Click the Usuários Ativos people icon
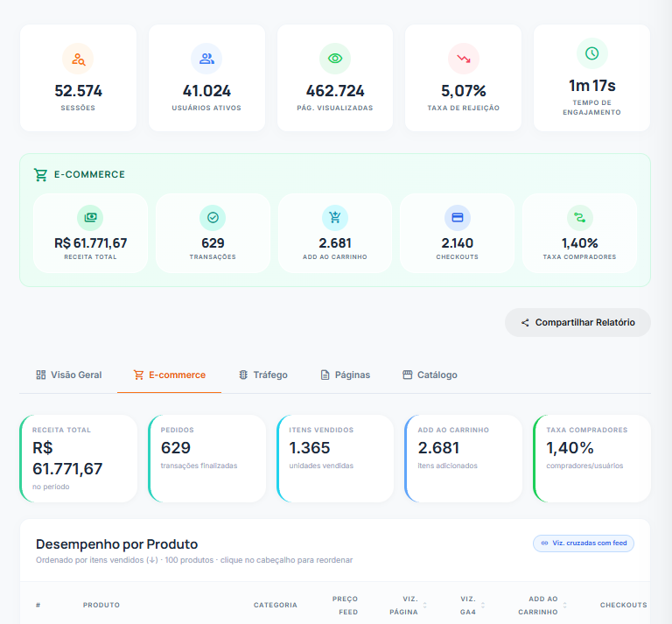Screen dimensions: 672x624 click(206, 59)
